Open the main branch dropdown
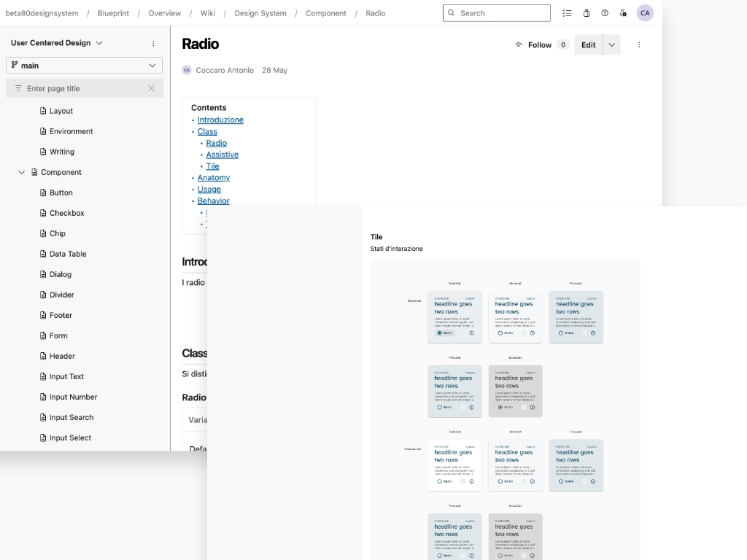 pos(85,65)
